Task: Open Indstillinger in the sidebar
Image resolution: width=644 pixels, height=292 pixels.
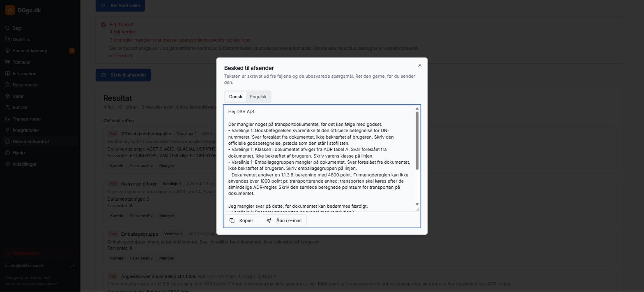Action: pyautogui.click(x=40, y=164)
